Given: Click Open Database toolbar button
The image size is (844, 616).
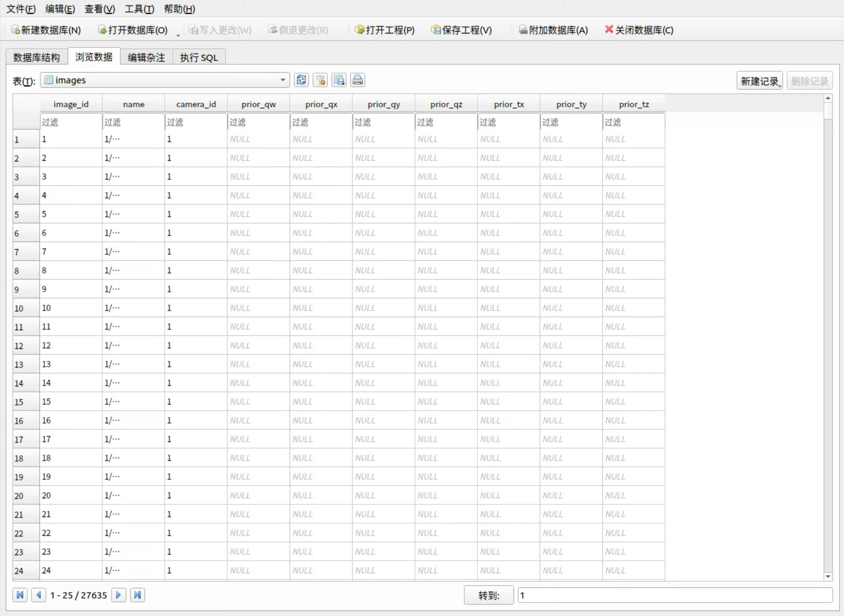Looking at the screenshot, I should click(133, 30).
